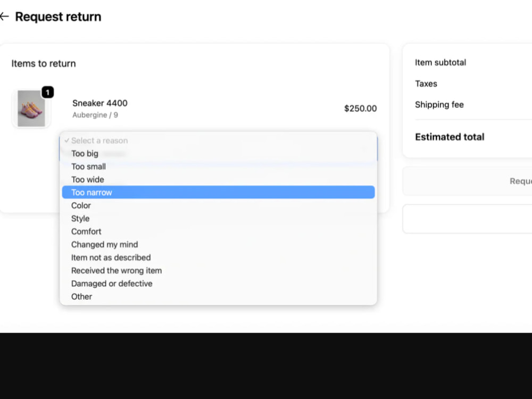Pick "Comfort" from the reason dropdown

(218, 231)
